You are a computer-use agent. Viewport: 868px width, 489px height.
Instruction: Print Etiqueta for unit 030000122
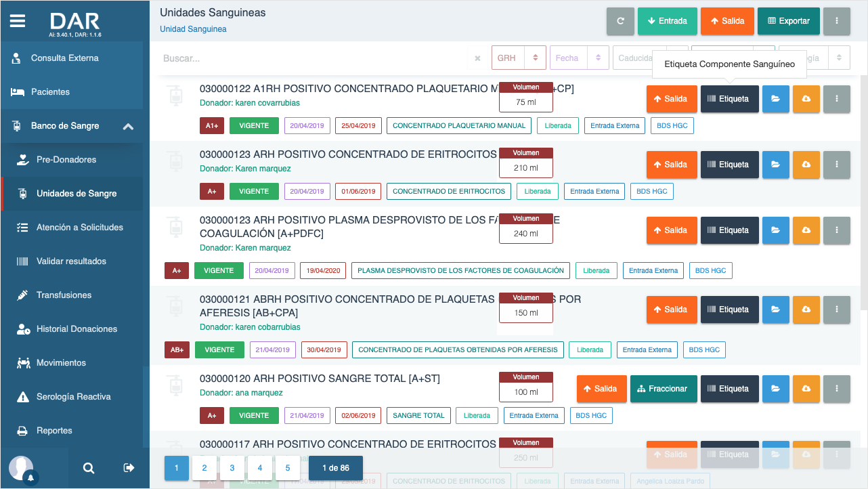point(730,99)
